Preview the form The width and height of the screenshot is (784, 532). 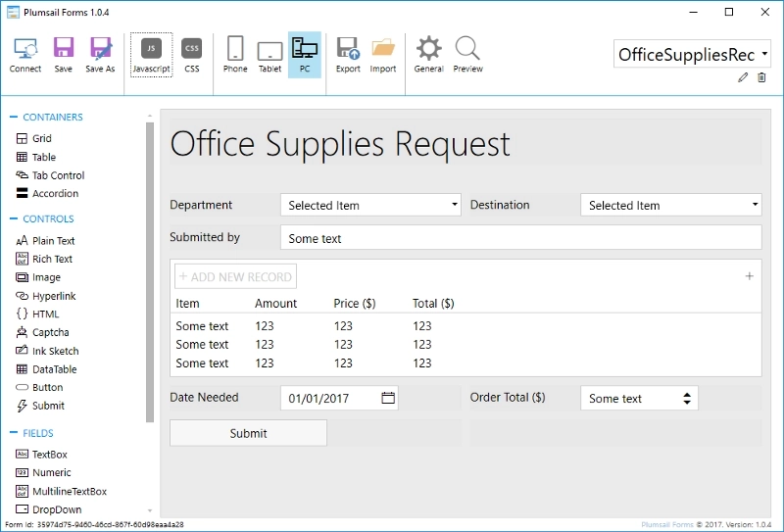[468, 55]
